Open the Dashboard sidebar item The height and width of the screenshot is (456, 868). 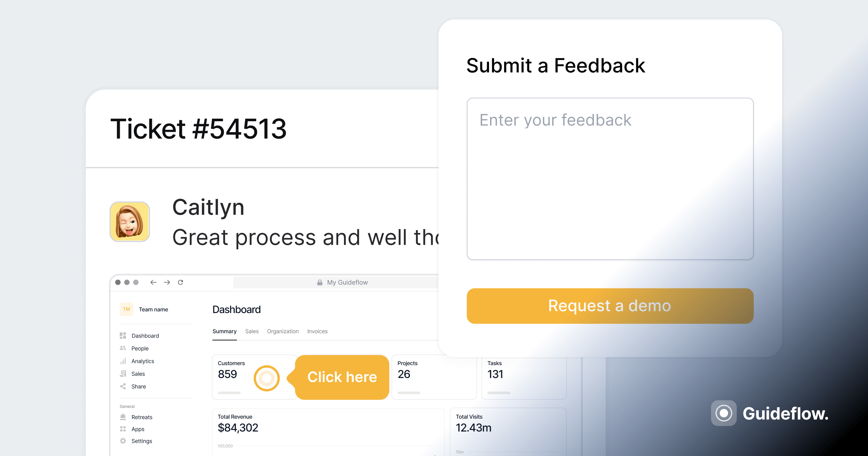tap(145, 335)
